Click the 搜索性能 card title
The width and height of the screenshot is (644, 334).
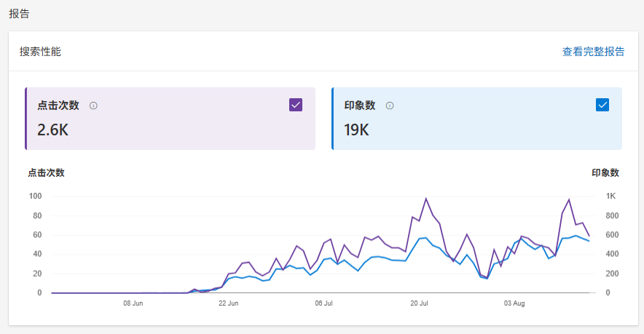point(40,52)
